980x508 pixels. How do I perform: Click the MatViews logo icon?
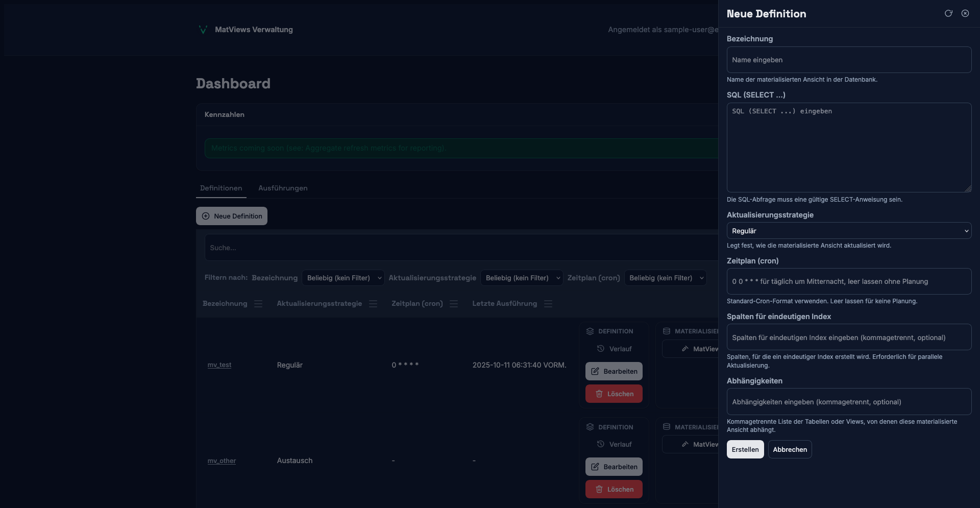point(203,30)
